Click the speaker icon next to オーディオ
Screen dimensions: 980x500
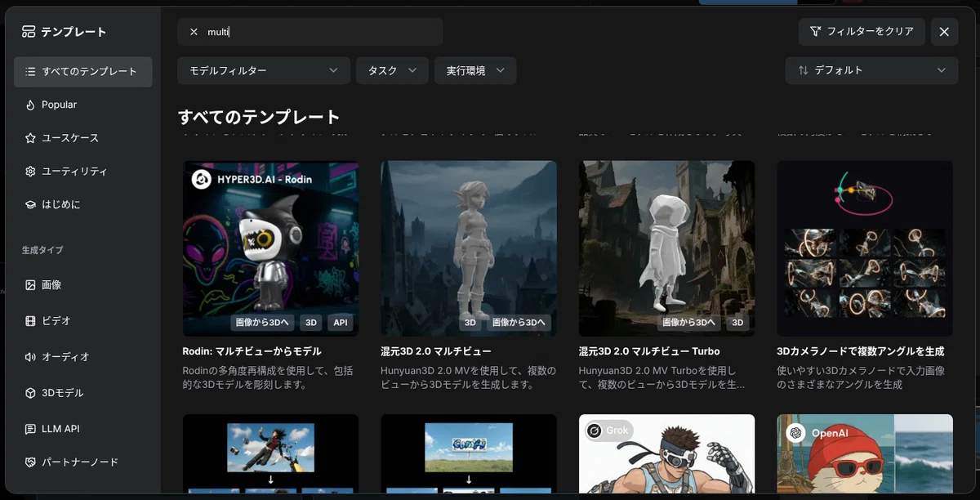(30, 357)
